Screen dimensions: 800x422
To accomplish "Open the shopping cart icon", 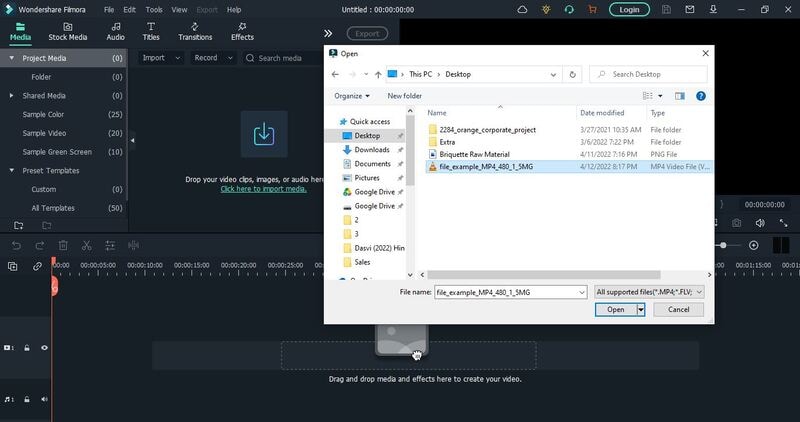I will 592,9.
